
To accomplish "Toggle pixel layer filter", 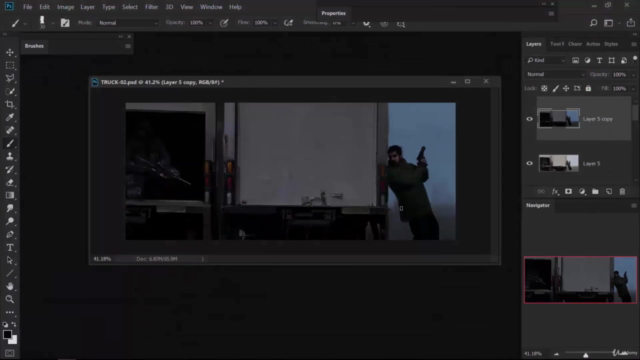I will point(575,60).
